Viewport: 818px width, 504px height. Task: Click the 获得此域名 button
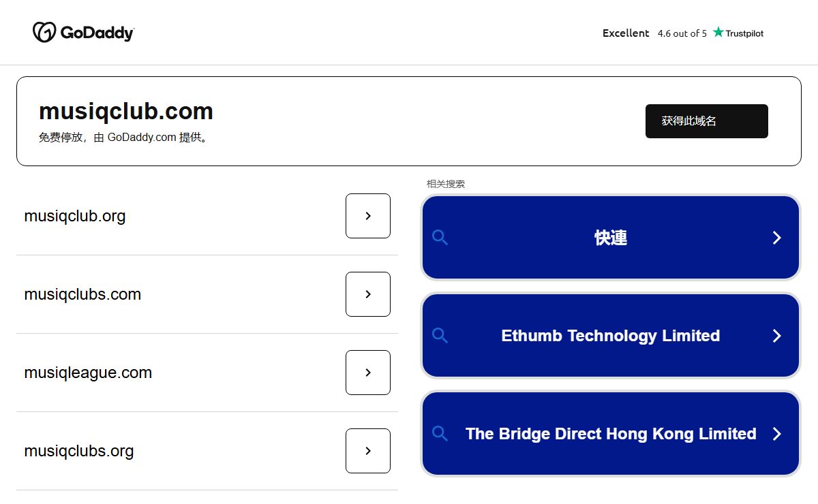pos(707,121)
